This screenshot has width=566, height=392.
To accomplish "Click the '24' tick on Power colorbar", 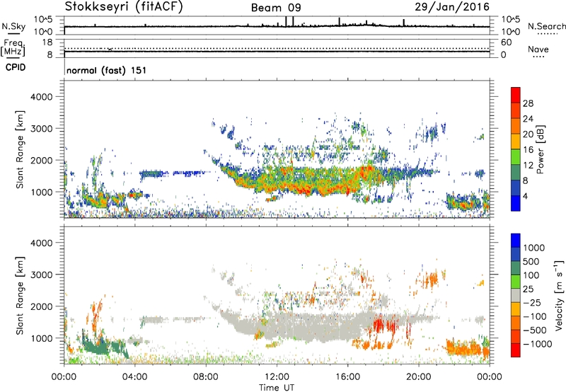I will coord(528,119).
